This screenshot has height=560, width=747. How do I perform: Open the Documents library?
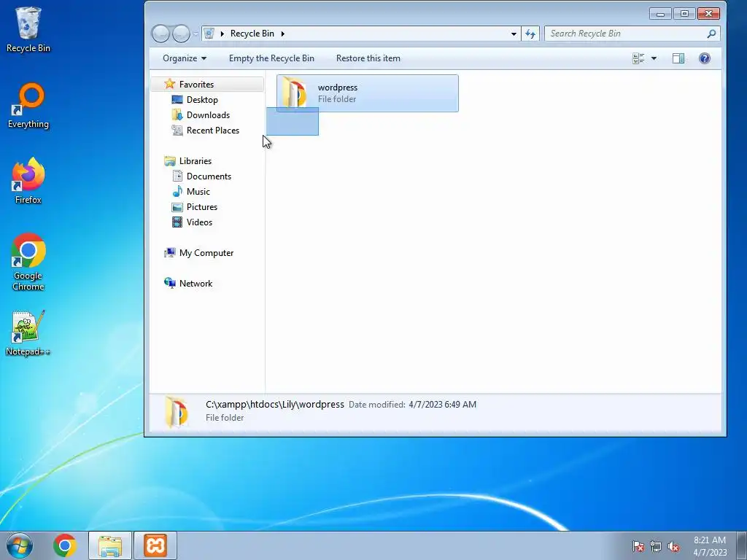pyautogui.click(x=209, y=176)
